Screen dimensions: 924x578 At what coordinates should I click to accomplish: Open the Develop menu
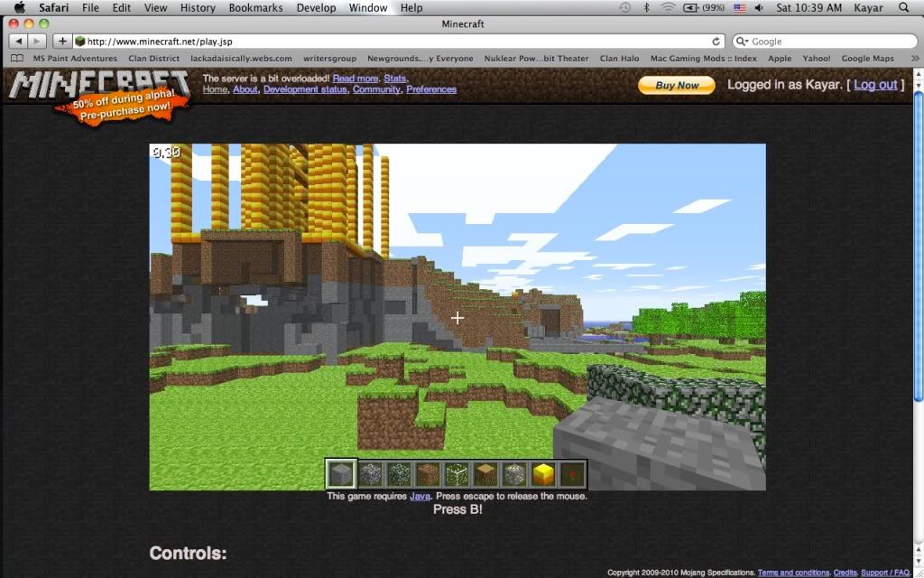(x=316, y=7)
